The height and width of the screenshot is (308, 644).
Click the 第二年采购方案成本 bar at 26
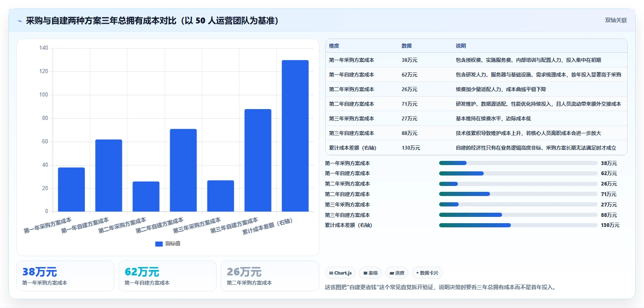146,196
